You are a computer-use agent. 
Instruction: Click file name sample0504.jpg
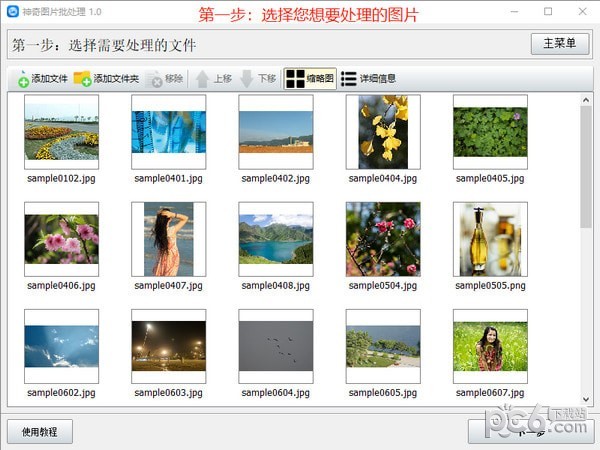click(383, 286)
